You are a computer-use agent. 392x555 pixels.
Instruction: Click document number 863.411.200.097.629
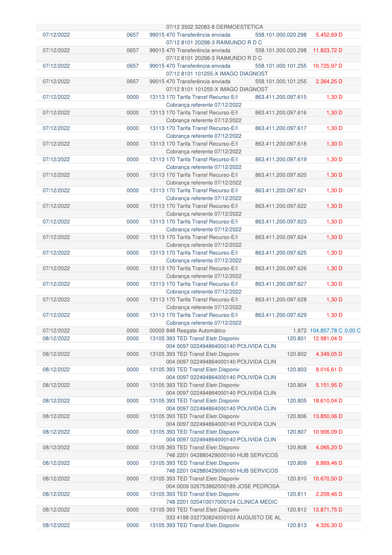click(280, 315)
